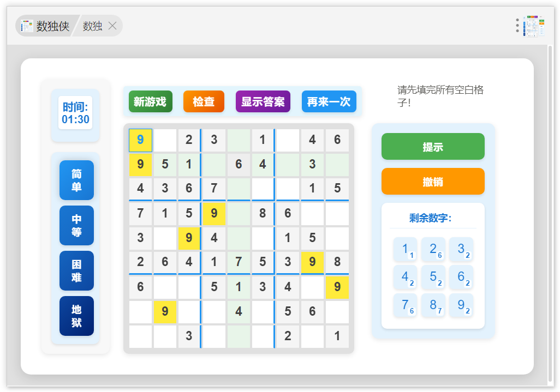560x392 pixels.
Task: Click the timer display showing 01:30
Action: click(75, 113)
